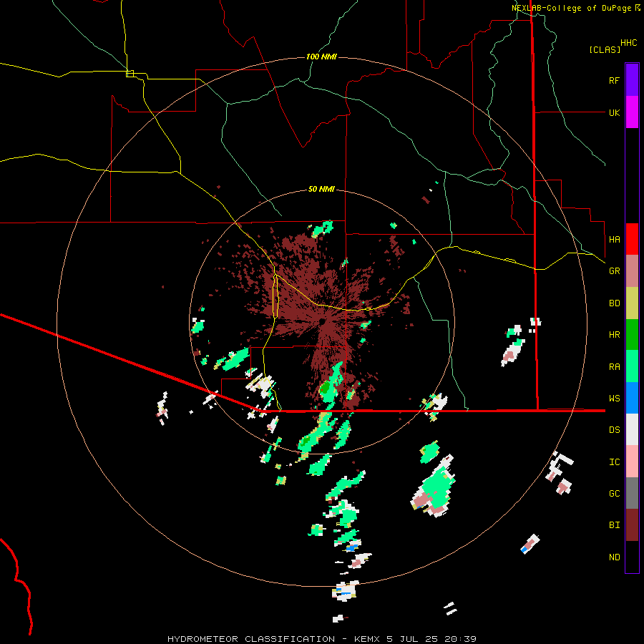The image size is (644, 644).
Task: Click the UK legend label
Action: point(614,112)
